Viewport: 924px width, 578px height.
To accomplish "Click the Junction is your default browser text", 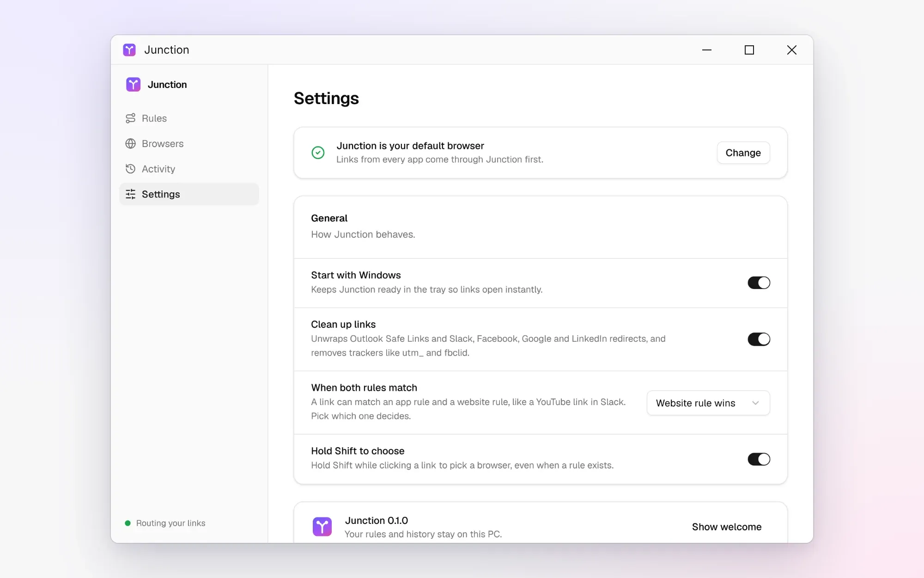I will click(410, 146).
